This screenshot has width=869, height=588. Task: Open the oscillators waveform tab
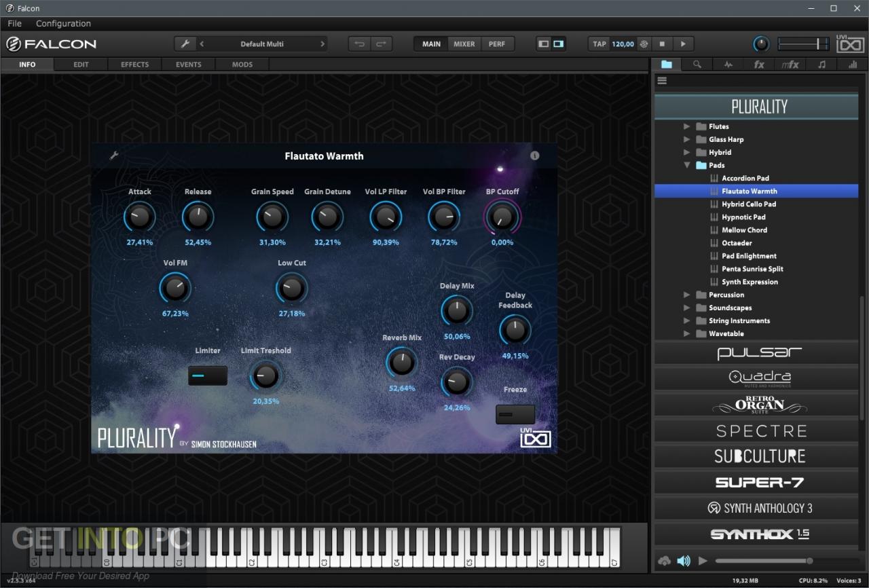[728, 65]
